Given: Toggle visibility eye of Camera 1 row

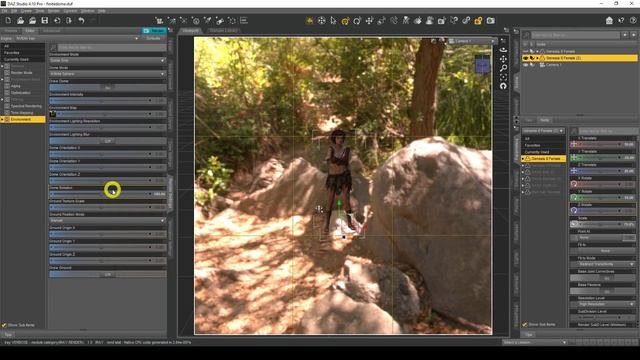Looking at the screenshot, I should coord(526,64).
